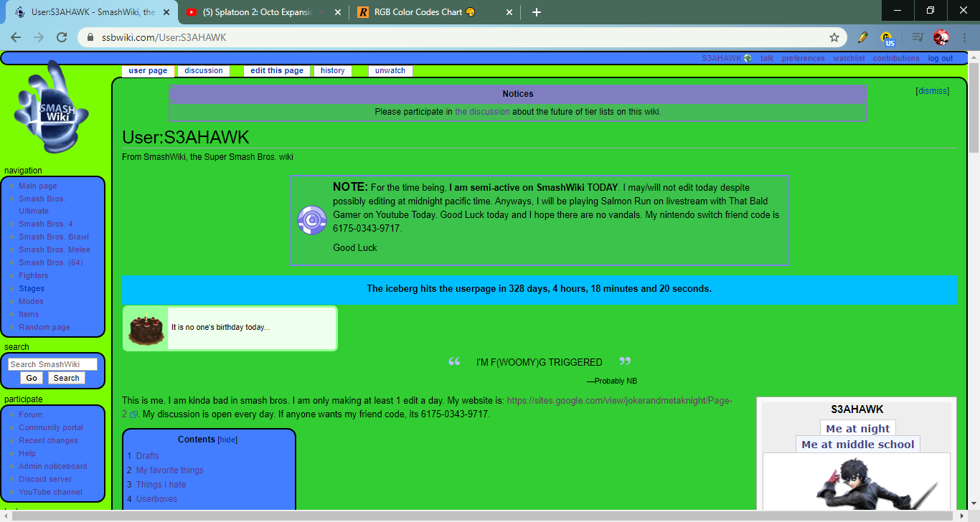Select the 'Me at night' tab

point(857,429)
